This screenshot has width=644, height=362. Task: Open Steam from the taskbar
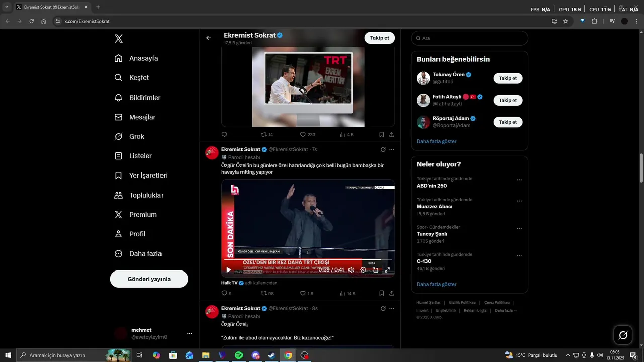point(271,355)
